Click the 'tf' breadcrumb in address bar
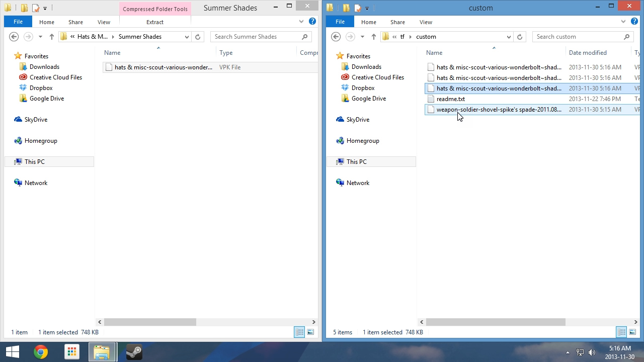 [x=402, y=37]
